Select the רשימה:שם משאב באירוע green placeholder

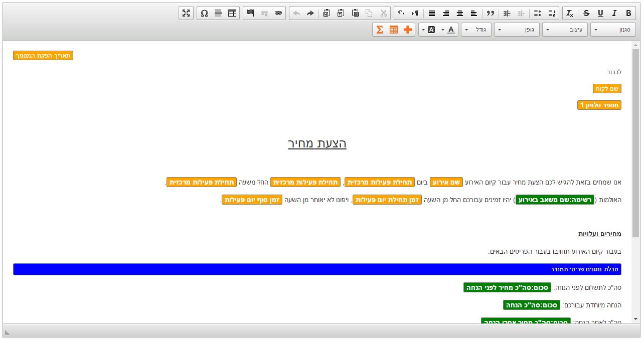coord(555,200)
